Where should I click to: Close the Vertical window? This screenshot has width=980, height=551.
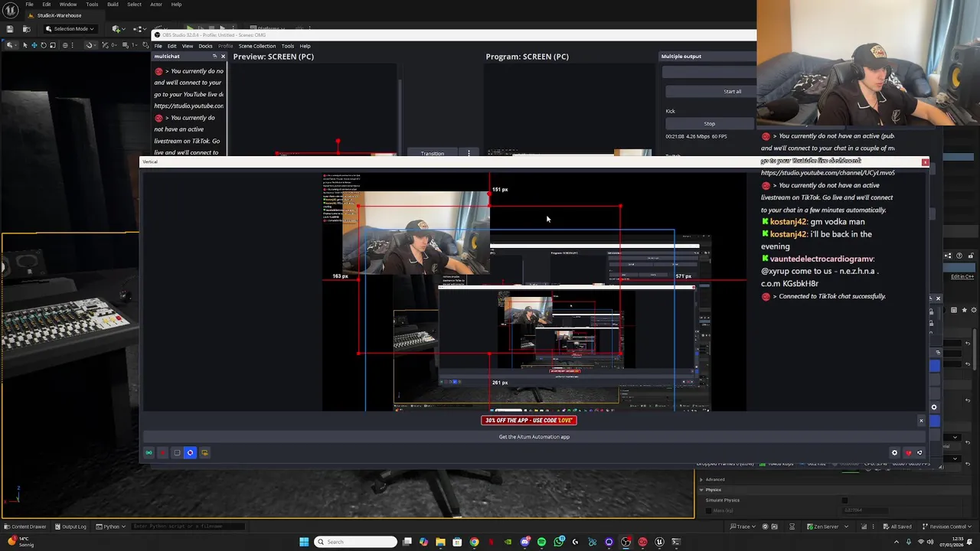point(925,162)
